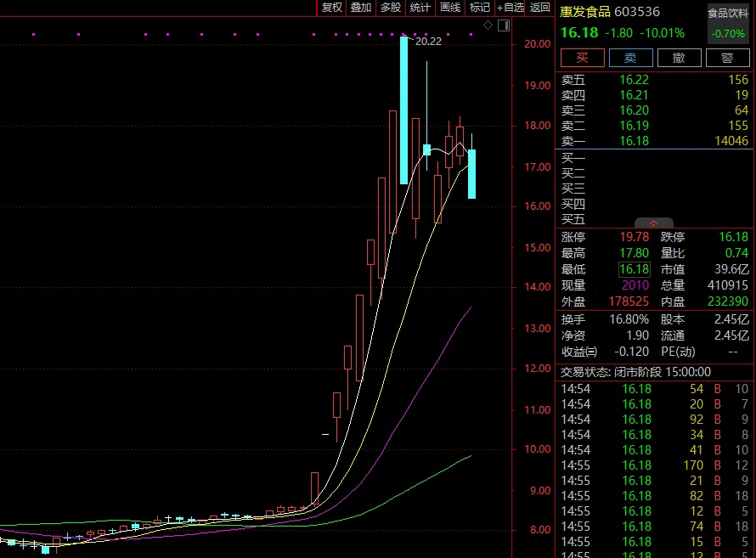The image size is (756, 558).
Task: Click the 20.22 high price label
Action: pyautogui.click(x=428, y=41)
